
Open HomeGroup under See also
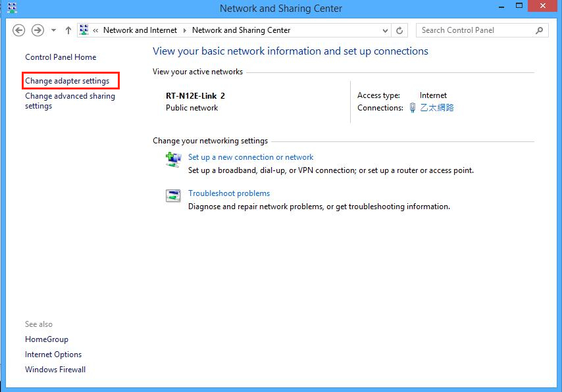click(47, 339)
